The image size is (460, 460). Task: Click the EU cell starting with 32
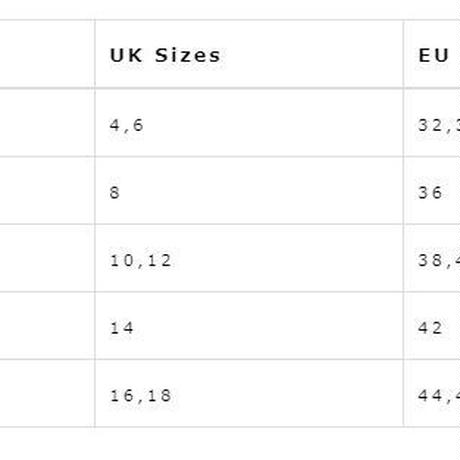[x=432, y=123]
